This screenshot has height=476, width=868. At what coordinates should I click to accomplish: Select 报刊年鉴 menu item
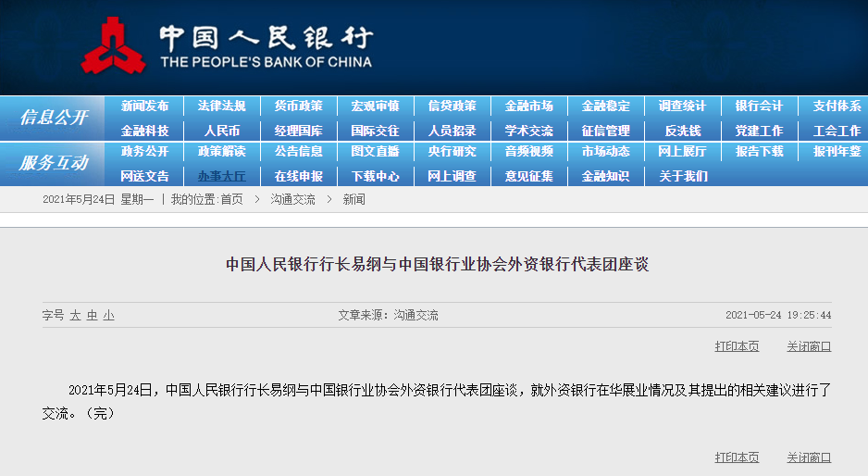pos(837,151)
